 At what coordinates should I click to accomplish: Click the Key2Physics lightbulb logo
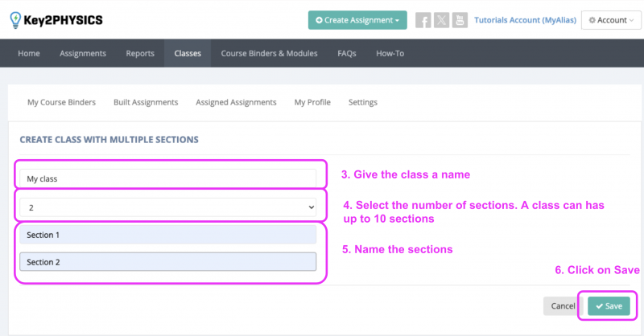pos(15,20)
